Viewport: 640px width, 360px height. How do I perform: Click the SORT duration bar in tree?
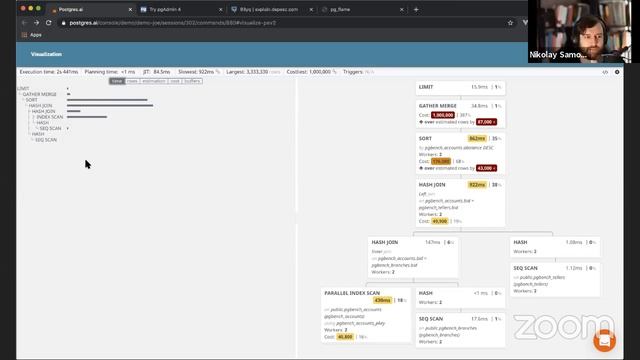[107, 100]
